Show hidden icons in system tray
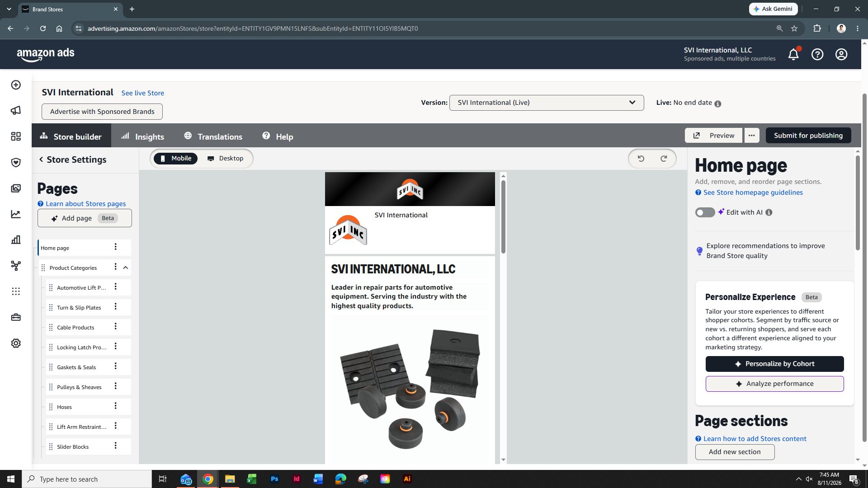The width and height of the screenshot is (868, 488). (798, 479)
